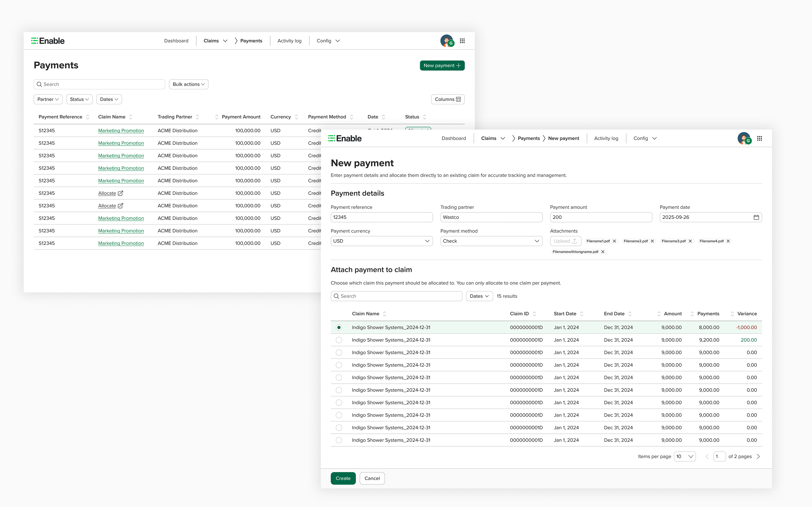812x507 pixels.
Task: Open the Marketing Promotion claim link
Action: 121,130
